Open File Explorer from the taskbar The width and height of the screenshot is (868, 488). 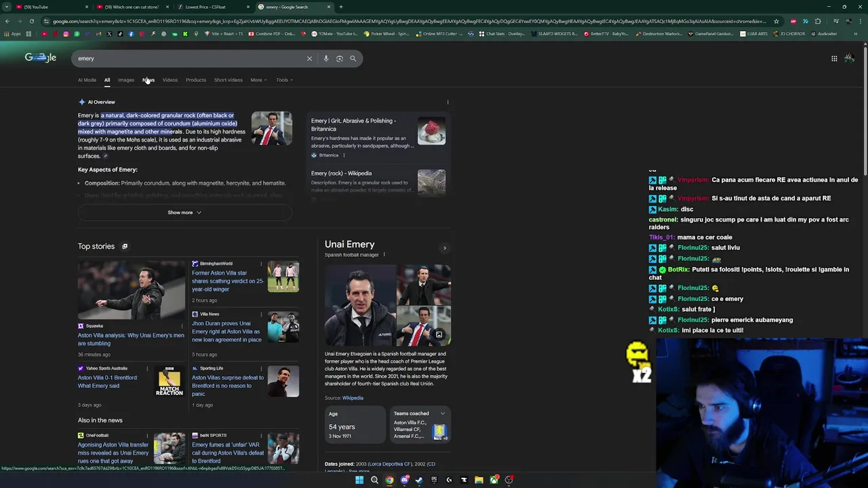[x=479, y=480]
